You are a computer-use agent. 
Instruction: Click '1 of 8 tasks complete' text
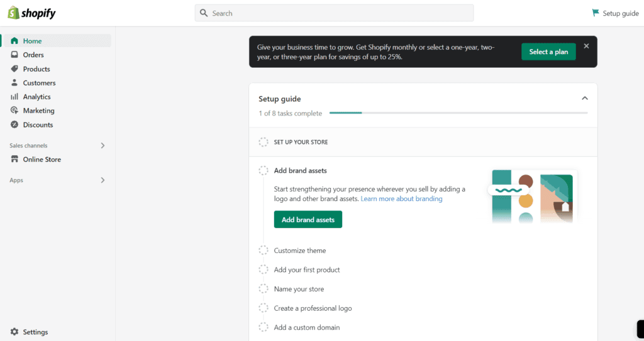(x=291, y=113)
